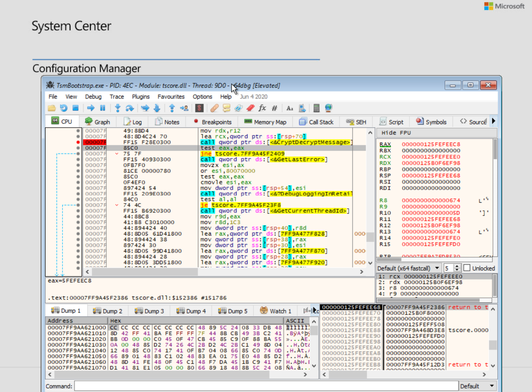Open Labels with the tag icon

tap(238, 108)
